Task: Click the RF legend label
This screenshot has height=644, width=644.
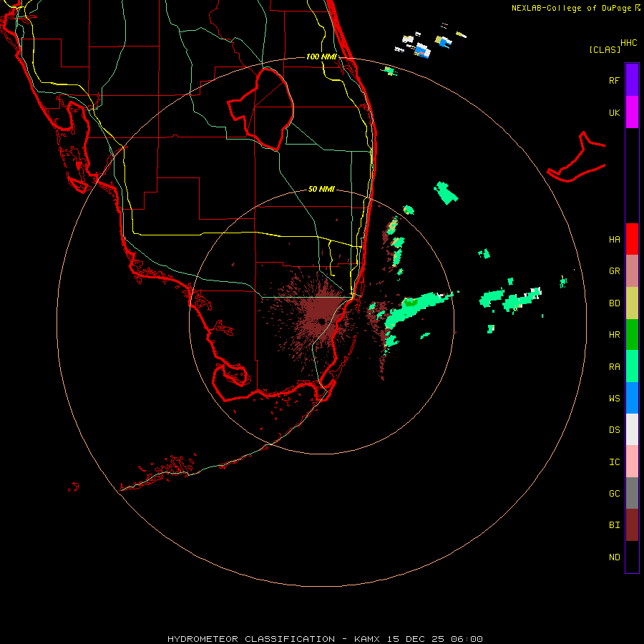Action: (614, 80)
